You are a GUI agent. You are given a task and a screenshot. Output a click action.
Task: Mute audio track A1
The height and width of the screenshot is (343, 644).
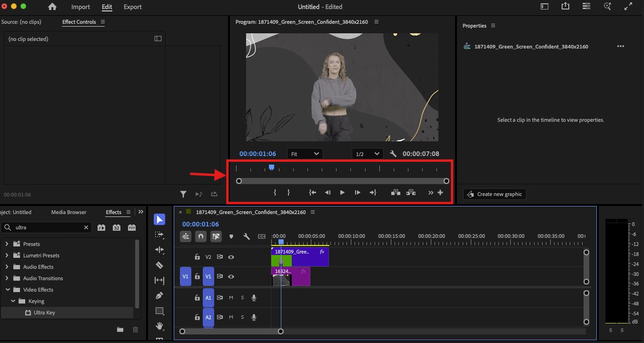click(231, 298)
